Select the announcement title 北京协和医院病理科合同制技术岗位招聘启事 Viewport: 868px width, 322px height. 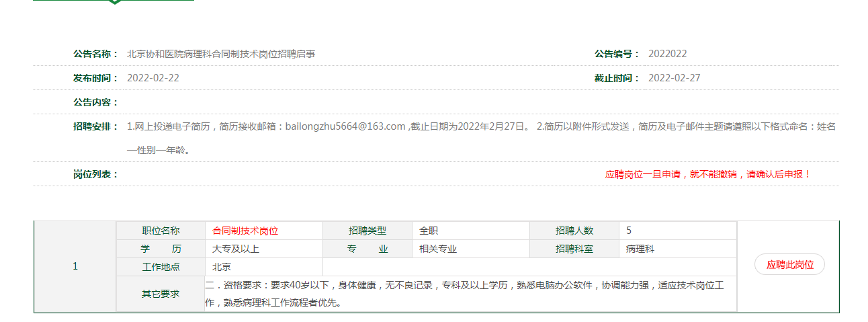coord(221,54)
